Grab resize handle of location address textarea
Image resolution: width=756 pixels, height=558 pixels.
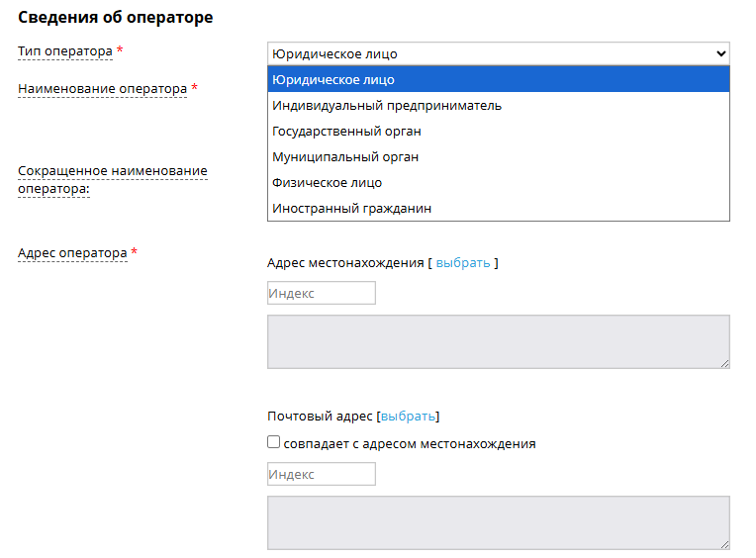725,364
